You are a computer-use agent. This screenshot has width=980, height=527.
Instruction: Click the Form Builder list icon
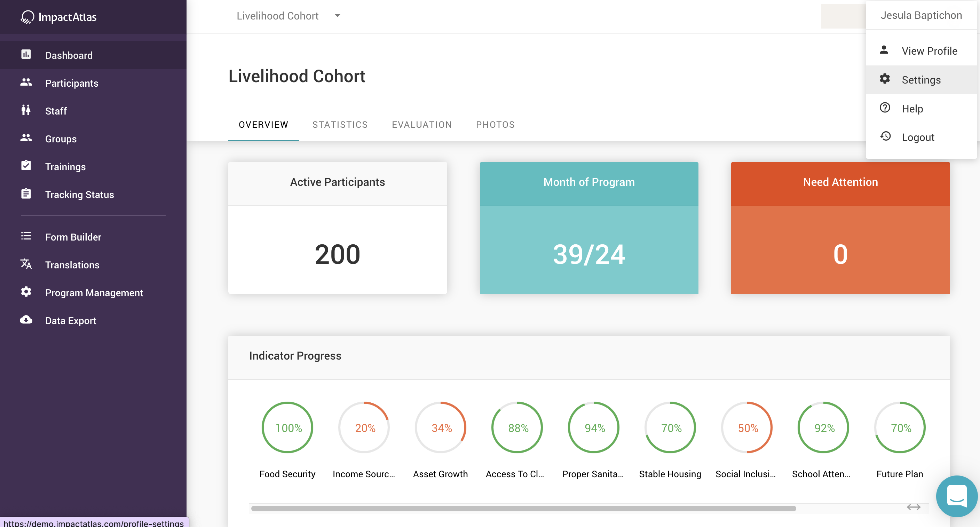click(x=26, y=236)
